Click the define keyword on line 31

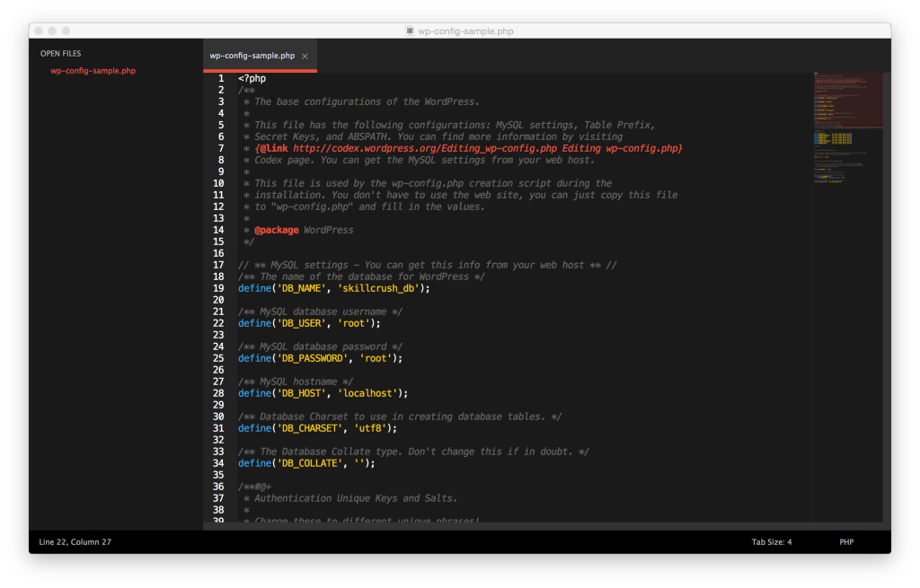pyautogui.click(x=254, y=428)
